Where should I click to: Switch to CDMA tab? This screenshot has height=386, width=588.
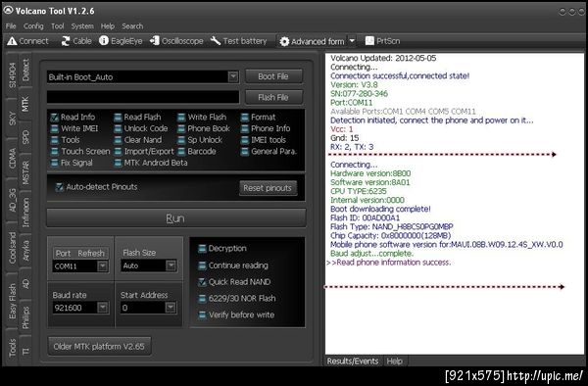pos(13,158)
